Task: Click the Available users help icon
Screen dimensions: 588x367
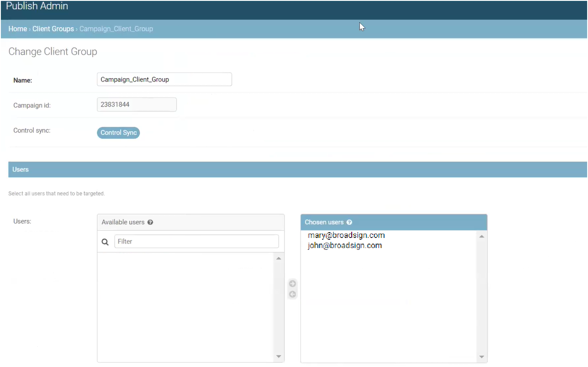Action: [150, 222]
